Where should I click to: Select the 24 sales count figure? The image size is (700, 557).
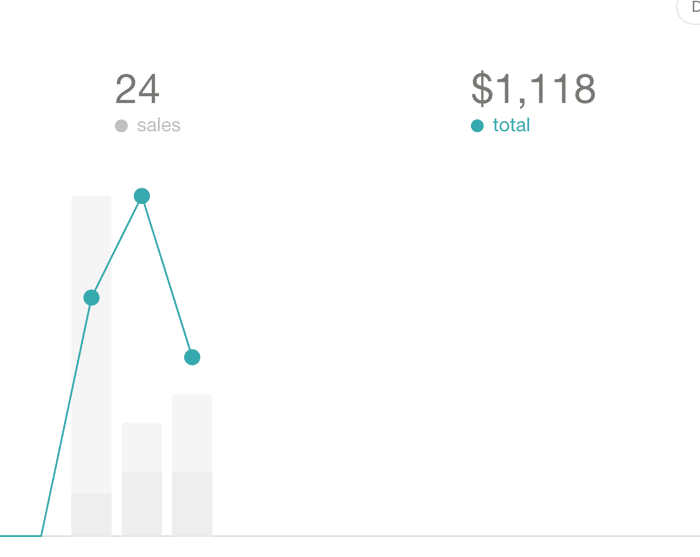137,89
